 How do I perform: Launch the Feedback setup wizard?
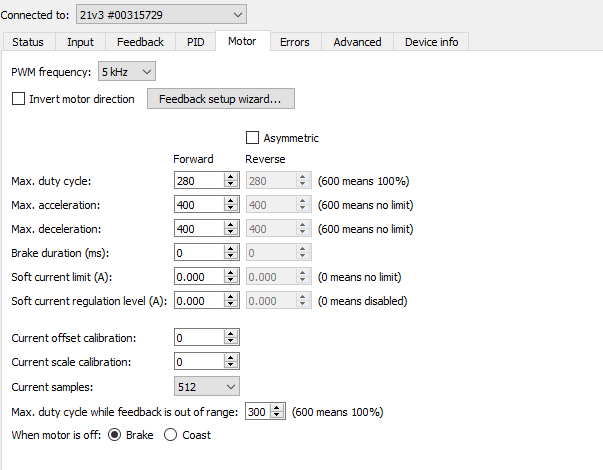coord(220,99)
